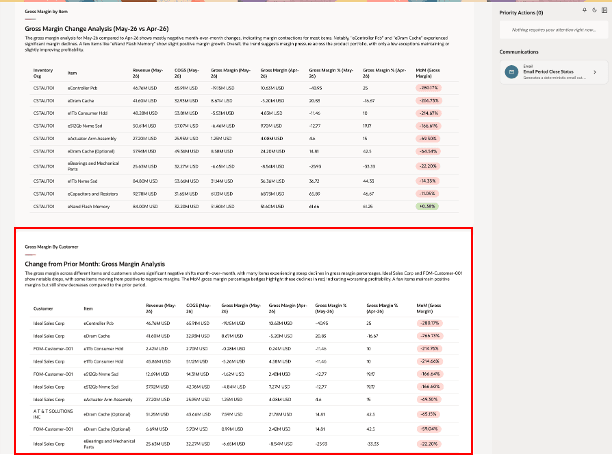Click MoM (Gross Margin) header in by-customer table
Image resolution: width=612 pixels, height=455 pixels.
tap(429, 308)
